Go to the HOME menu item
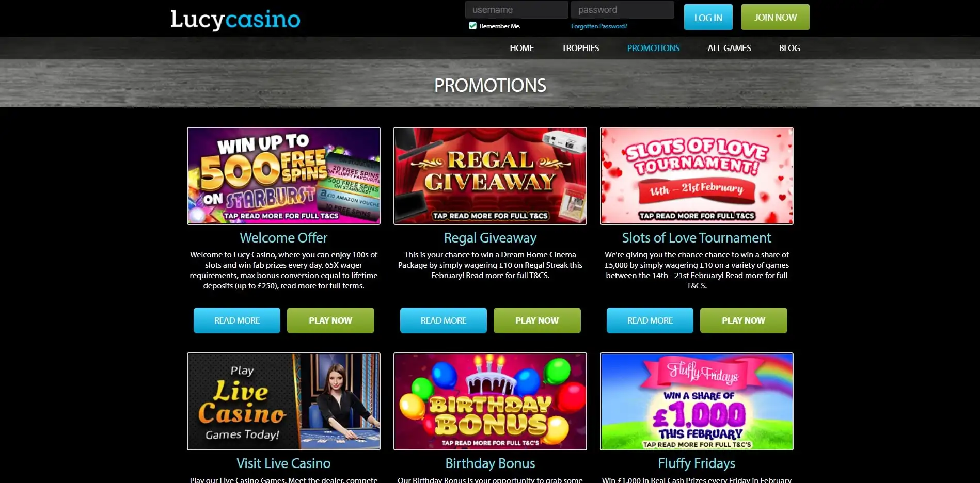 coord(521,48)
